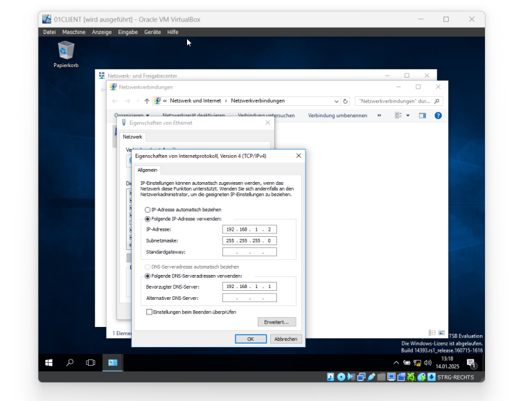Toggle the preview pane icon in Netzwerkverbindungen

pyautogui.click(x=423, y=116)
